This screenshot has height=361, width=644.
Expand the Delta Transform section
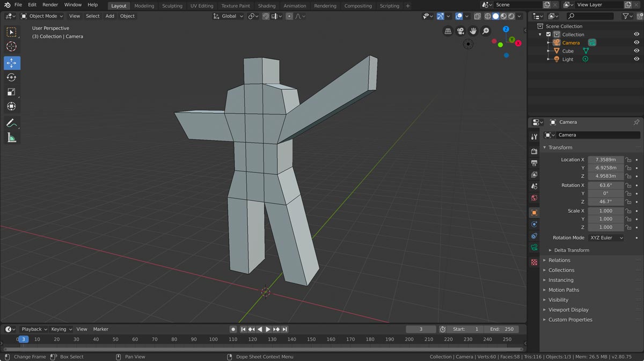571,250
